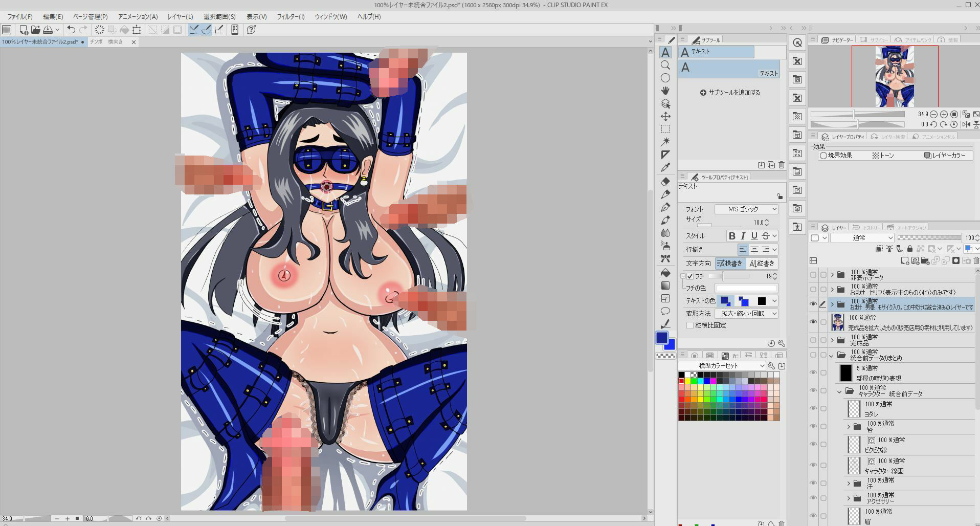Open the 標準カラーセット color set dropdown
The height and width of the screenshot is (526, 980).
click(721, 365)
